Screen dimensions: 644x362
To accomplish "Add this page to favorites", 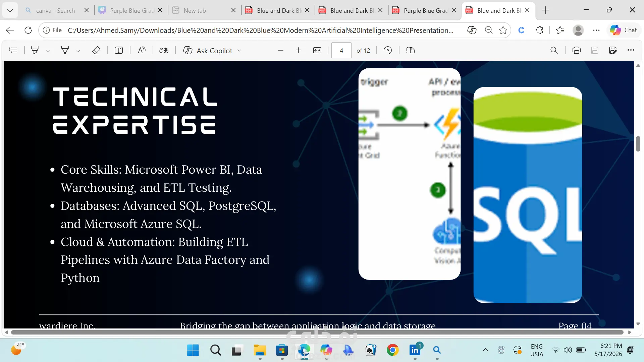I will (x=503, y=30).
